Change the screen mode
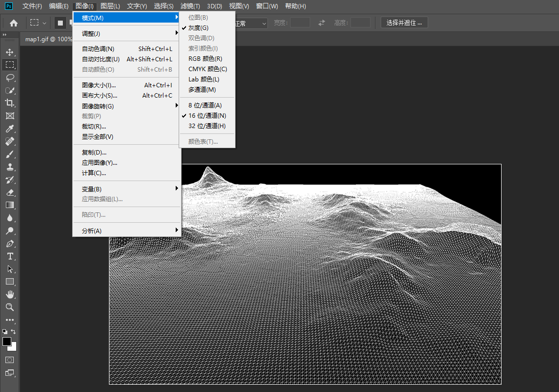Viewport: 559px width, 392px height. 10,373
